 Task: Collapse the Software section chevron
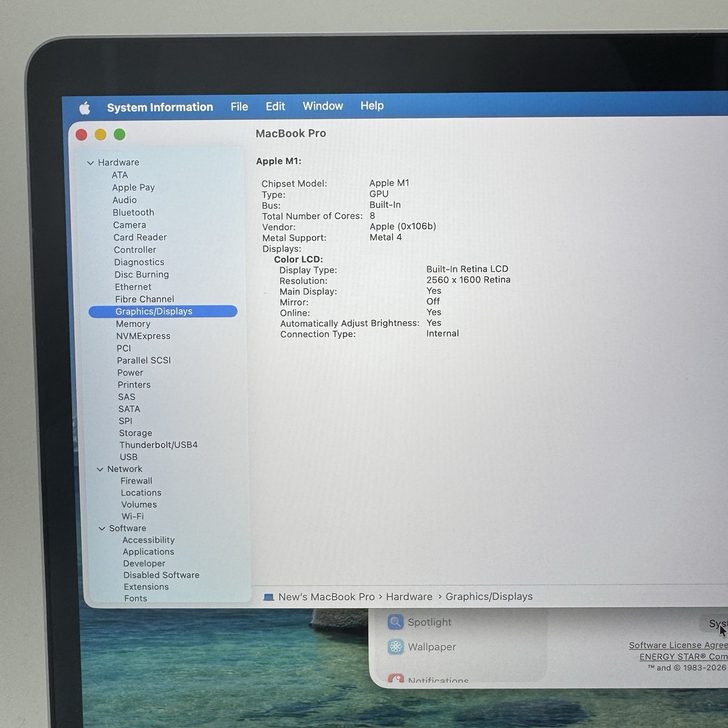click(102, 528)
